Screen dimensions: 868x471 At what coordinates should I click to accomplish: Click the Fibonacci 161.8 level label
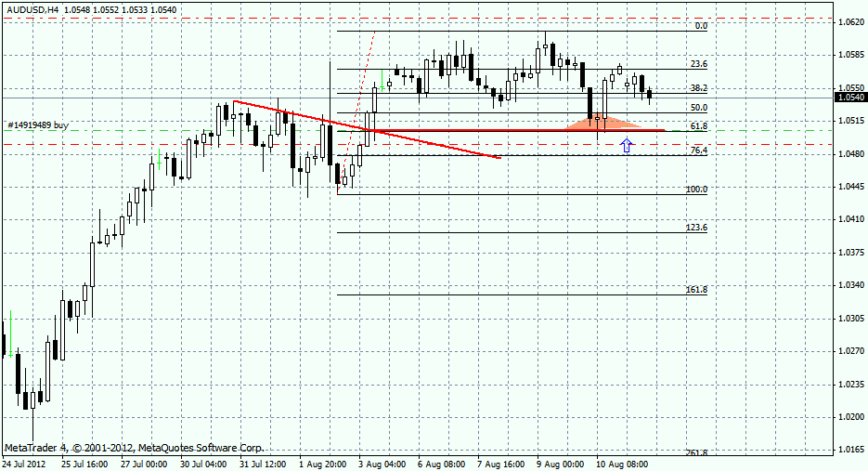(x=697, y=290)
